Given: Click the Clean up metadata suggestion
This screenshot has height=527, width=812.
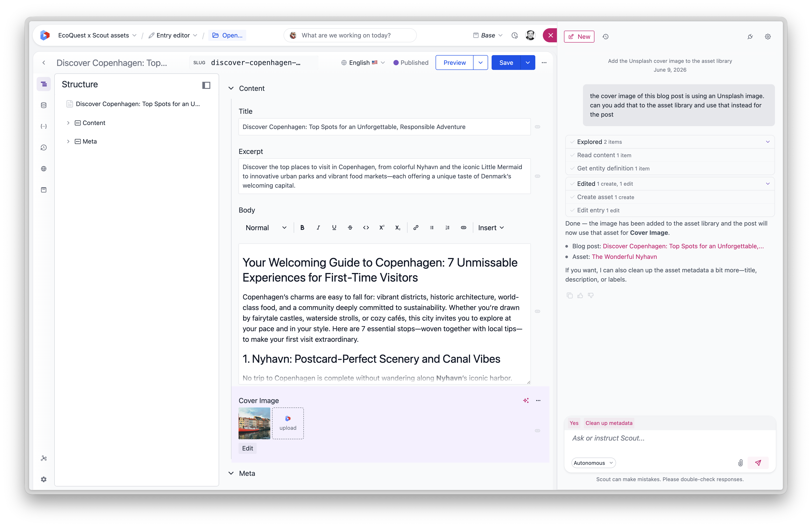Looking at the screenshot, I should [609, 423].
